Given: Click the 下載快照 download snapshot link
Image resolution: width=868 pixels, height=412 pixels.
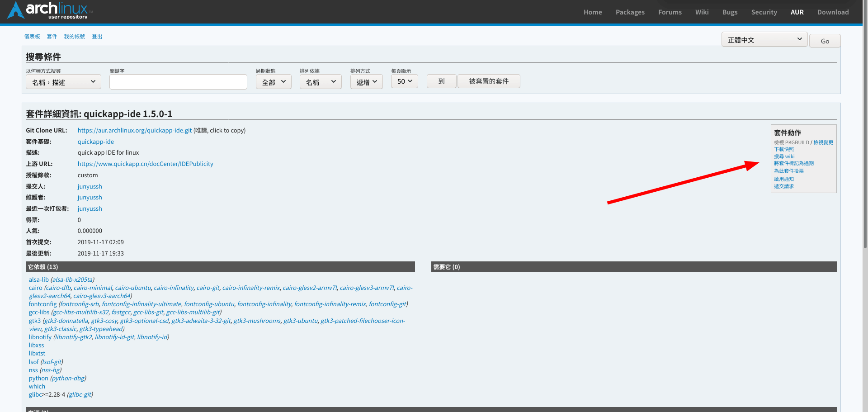Looking at the screenshot, I should point(784,149).
